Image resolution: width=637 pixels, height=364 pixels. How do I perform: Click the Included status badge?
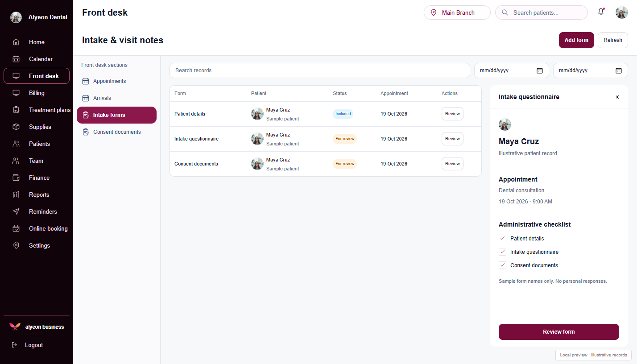tap(343, 114)
